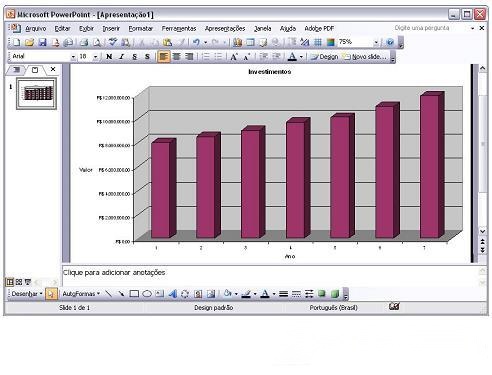
Task: Create a new blank presentation
Action: [16, 42]
